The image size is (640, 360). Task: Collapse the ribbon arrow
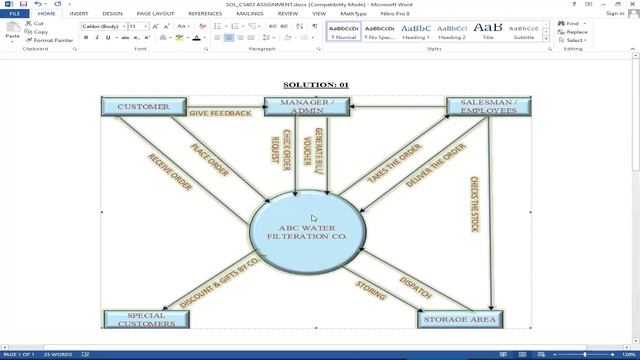click(x=633, y=49)
